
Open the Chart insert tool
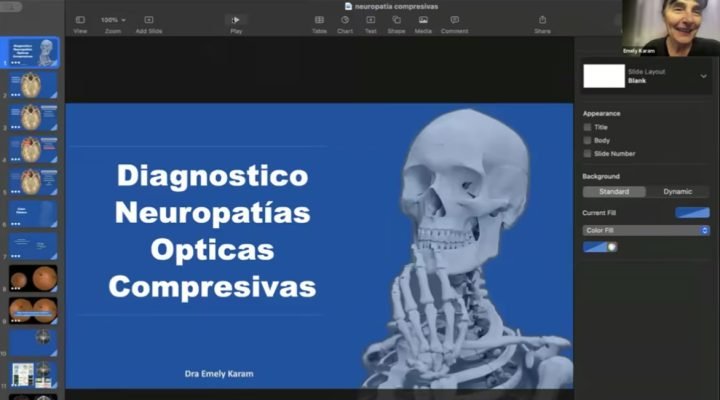(x=345, y=19)
